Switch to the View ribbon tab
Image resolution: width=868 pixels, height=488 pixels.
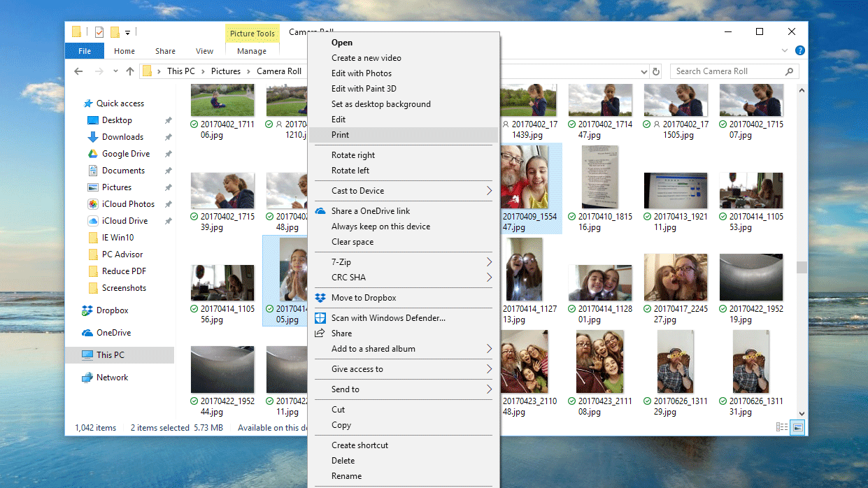coord(205,51)
